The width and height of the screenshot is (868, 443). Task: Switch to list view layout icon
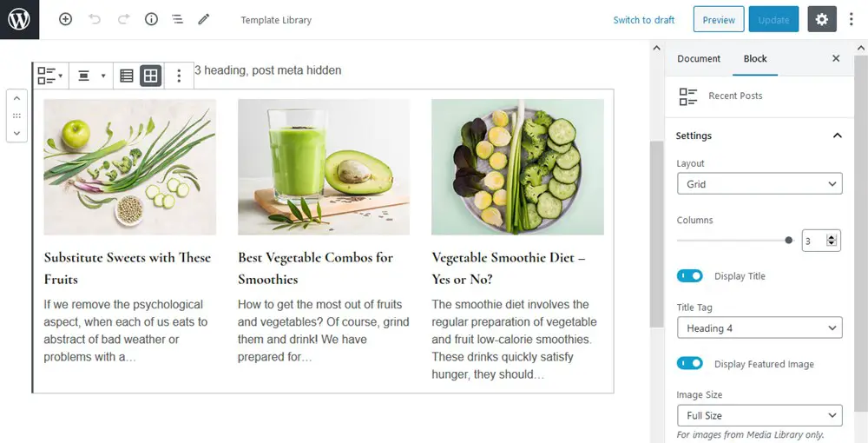127,76
